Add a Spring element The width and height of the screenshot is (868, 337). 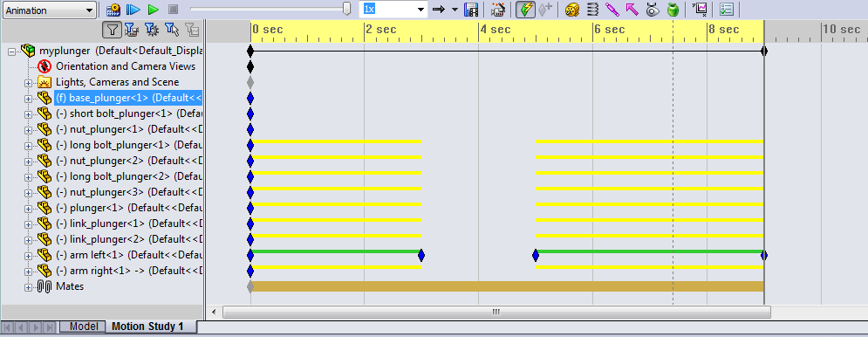[x=592, y=10]
